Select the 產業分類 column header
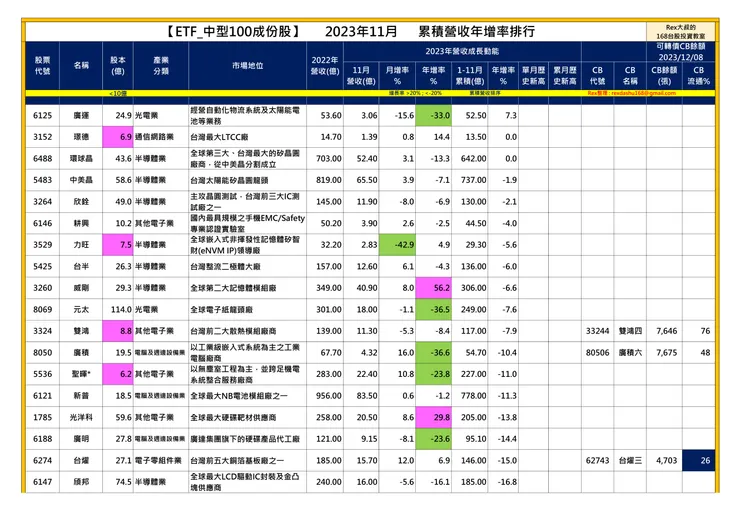Screen dimensions: 740x523 click(161, 66)
